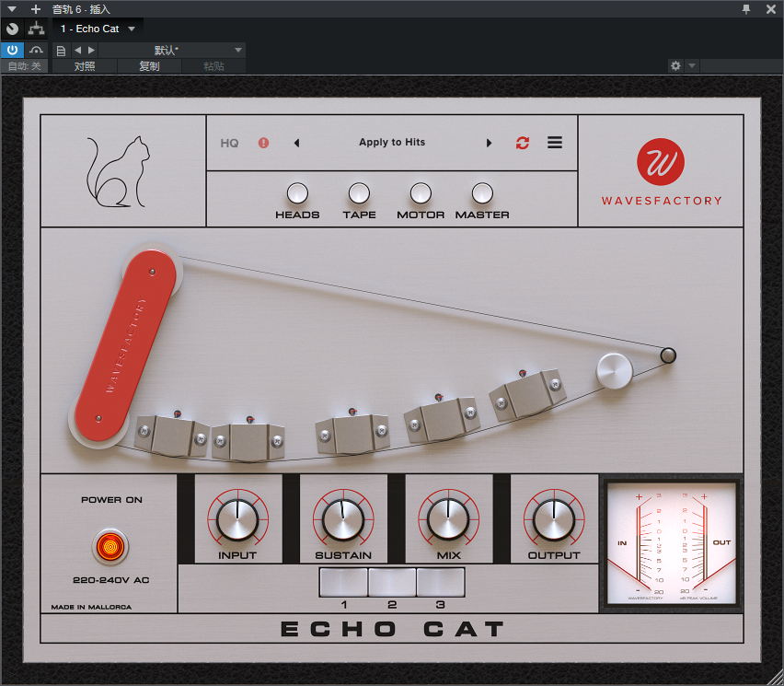Click the plus icon in the title bar
This screenshot has height=686, width=784.
coord(36,9)
